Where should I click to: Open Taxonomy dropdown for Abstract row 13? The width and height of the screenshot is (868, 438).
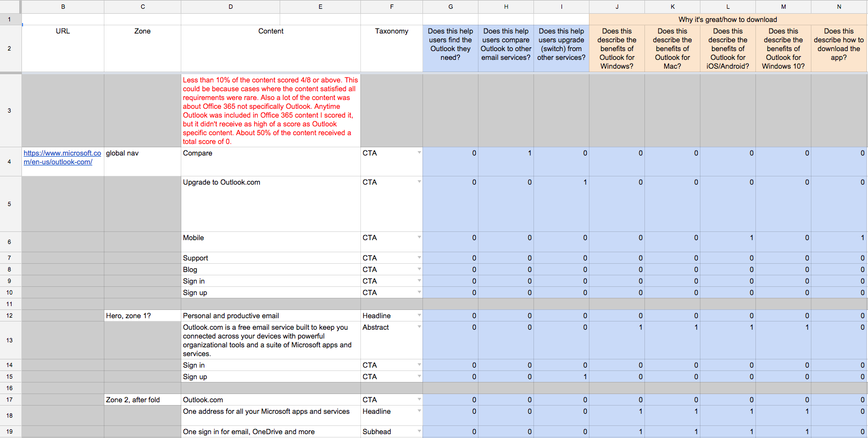[419, 327]
